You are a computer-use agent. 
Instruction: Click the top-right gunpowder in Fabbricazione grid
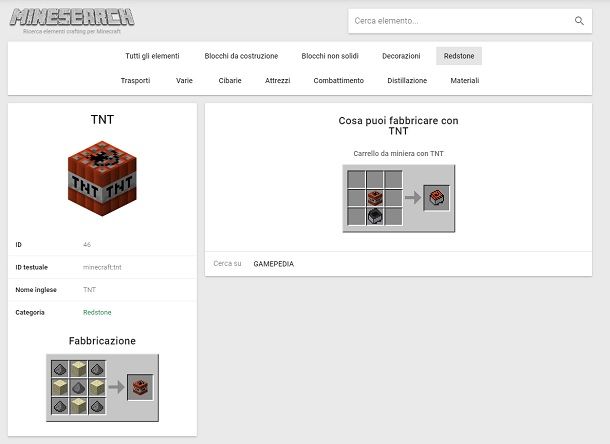click(x=97, y=369)
